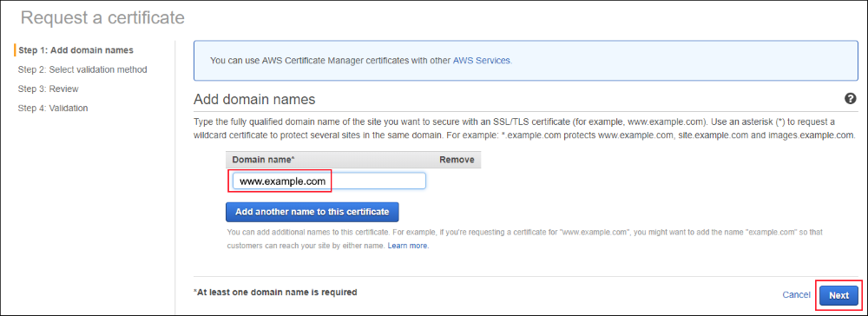Click the Domain name column header
Screen dimensions: 868x316
click(264, 160)
